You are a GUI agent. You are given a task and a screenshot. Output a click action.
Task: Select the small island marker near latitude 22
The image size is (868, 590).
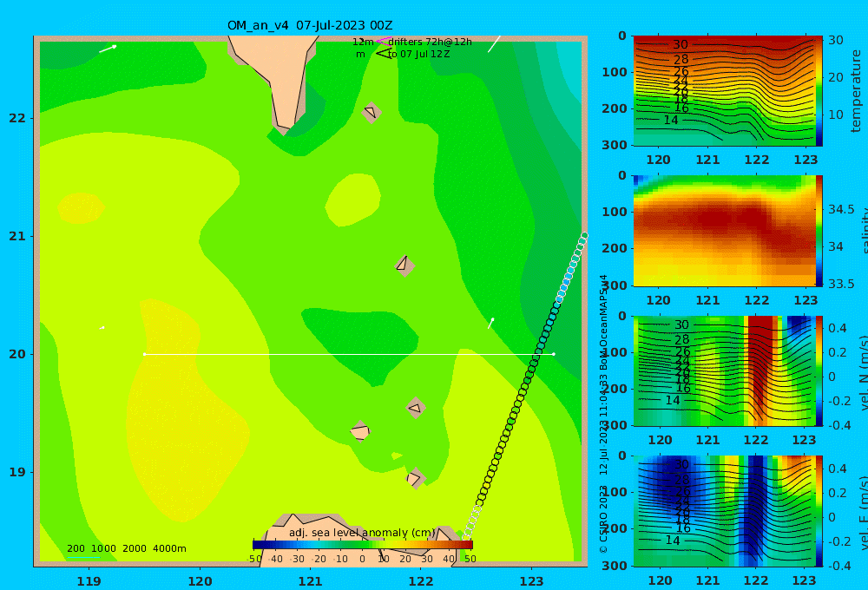pos(372,112)
